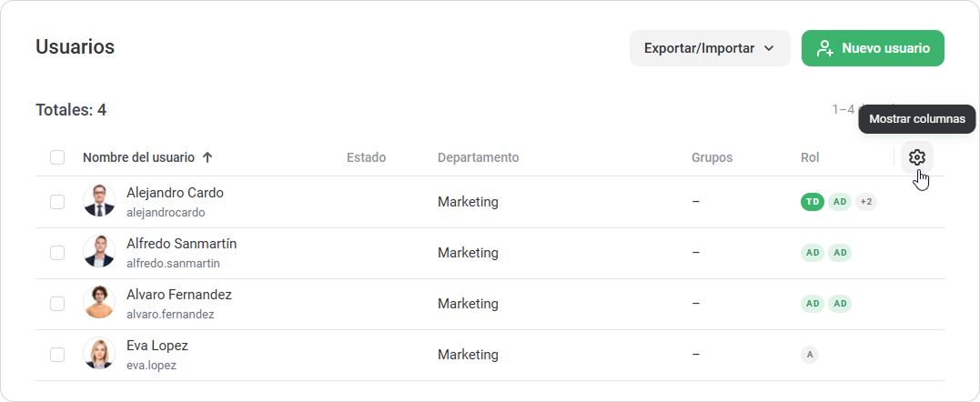Click Alvaro Fernandez's avatar picture
This screenshot has width=980, height=402.
coord(98,303)
